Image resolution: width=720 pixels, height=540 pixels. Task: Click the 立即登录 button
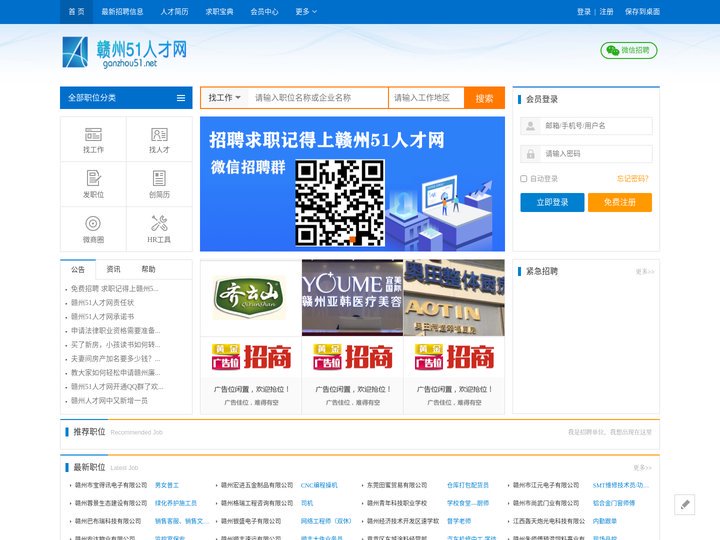pyautogui.click(x=552, y=202)
